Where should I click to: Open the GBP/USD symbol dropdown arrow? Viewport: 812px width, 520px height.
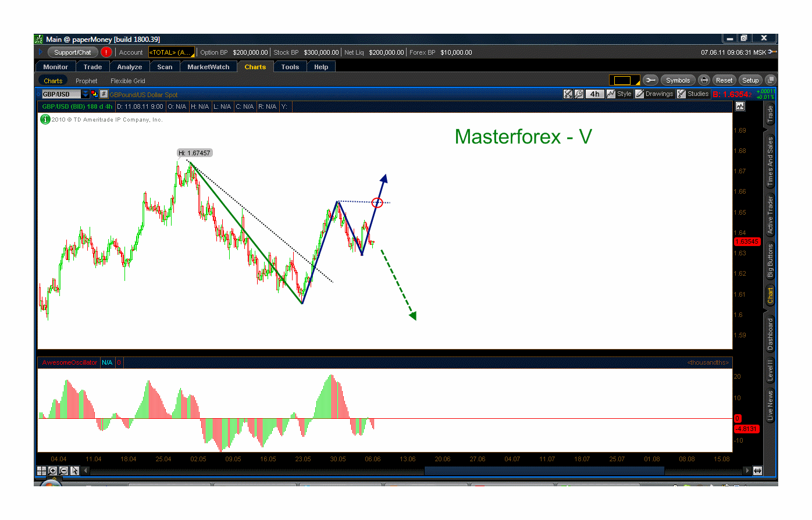(85, 94)
